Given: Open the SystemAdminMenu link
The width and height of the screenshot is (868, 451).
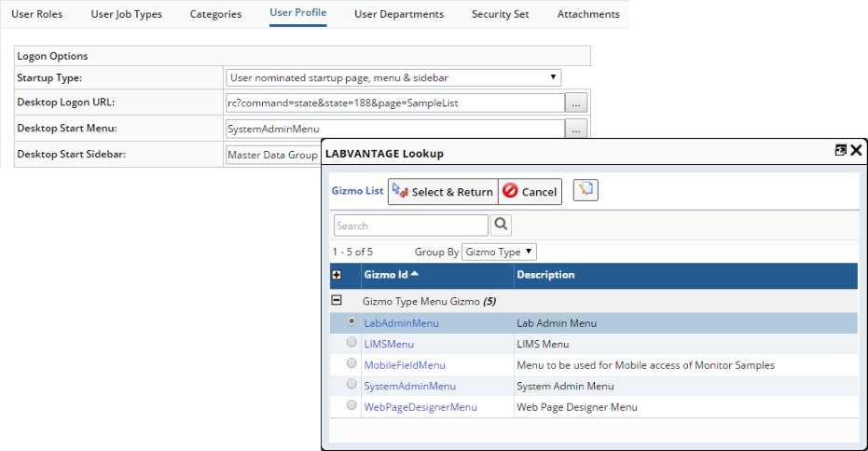Looking at the screenshot, I should (x=409, y=387).
